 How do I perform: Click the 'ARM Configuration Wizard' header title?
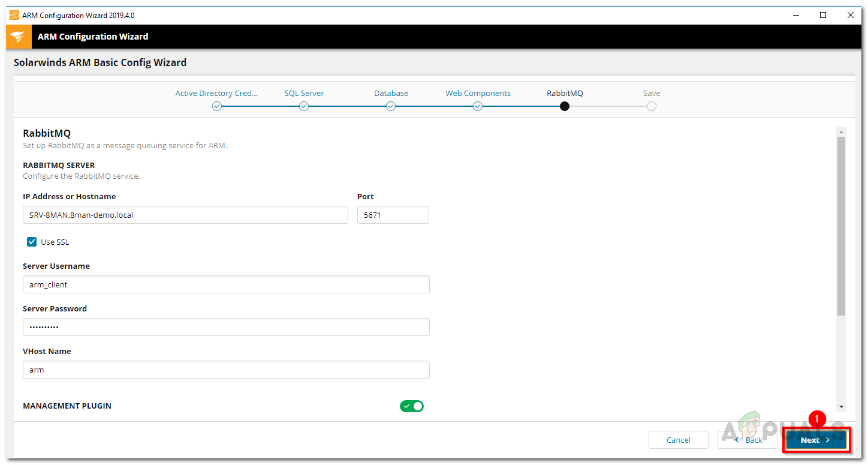click(x=93, y=37)
